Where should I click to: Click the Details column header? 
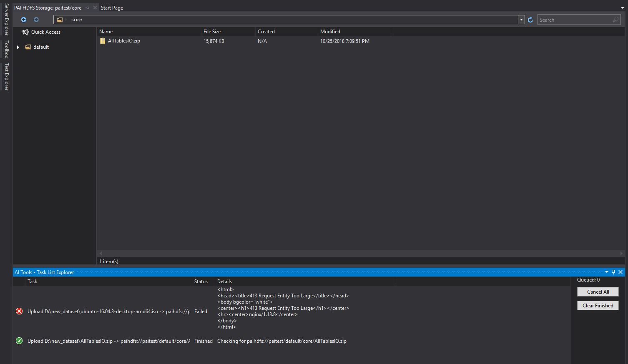click(x=304, y=282)
